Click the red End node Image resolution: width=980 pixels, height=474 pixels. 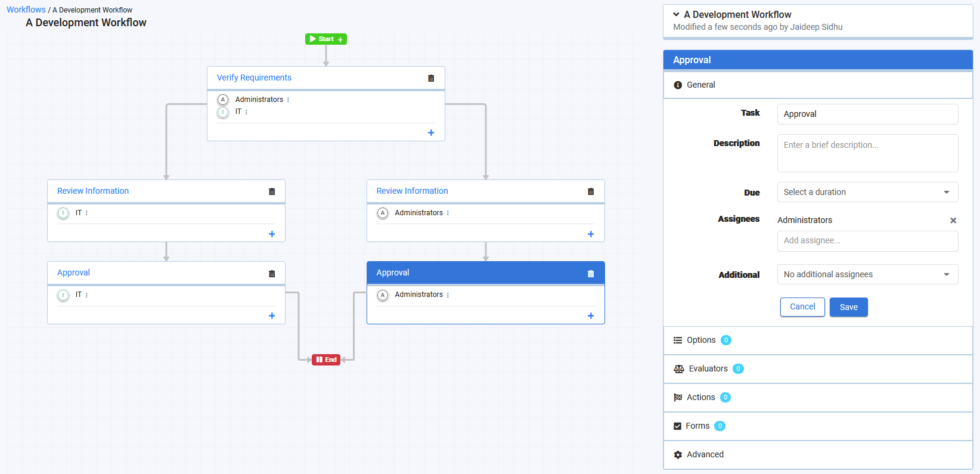click(326, 360)
